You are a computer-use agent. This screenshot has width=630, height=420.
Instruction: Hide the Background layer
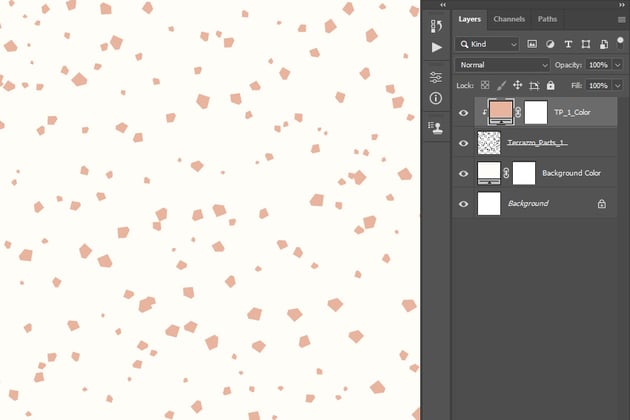(x=463, y=204)
